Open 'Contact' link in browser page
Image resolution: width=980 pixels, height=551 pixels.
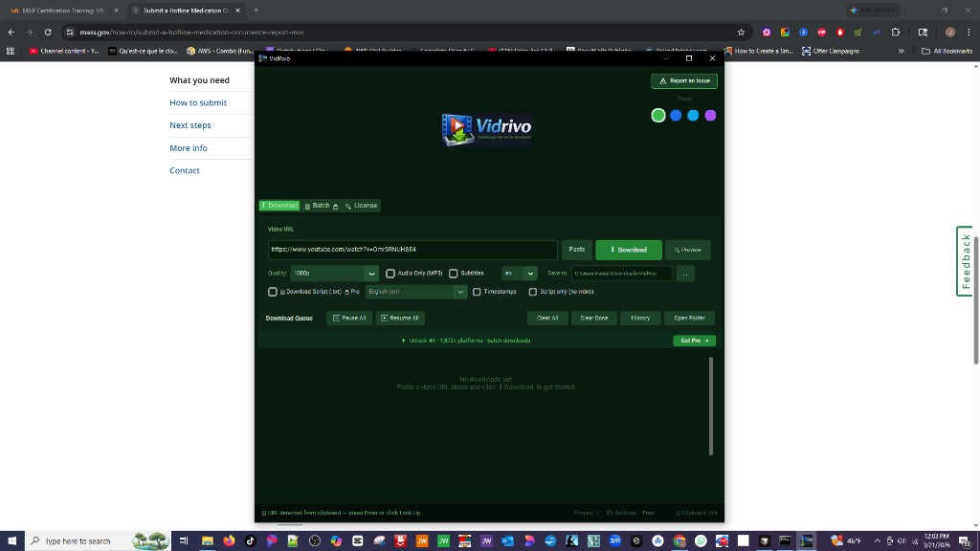point(185,170)
